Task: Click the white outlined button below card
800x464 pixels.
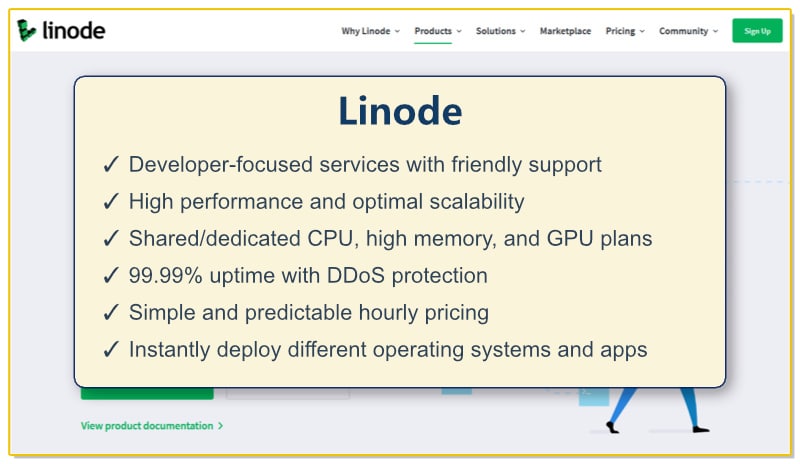Action: 288,393
